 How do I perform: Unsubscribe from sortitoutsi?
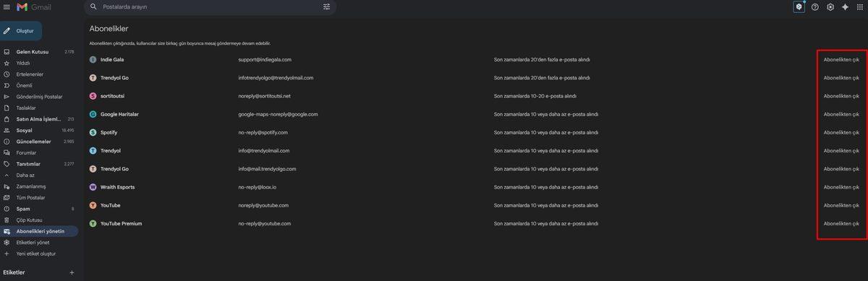[x=841, y=96]
